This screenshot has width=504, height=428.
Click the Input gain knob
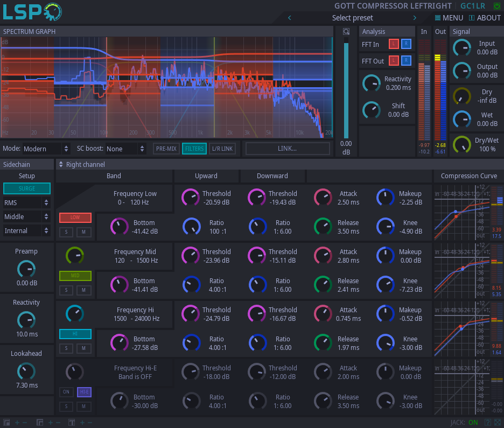coord(462,48)
